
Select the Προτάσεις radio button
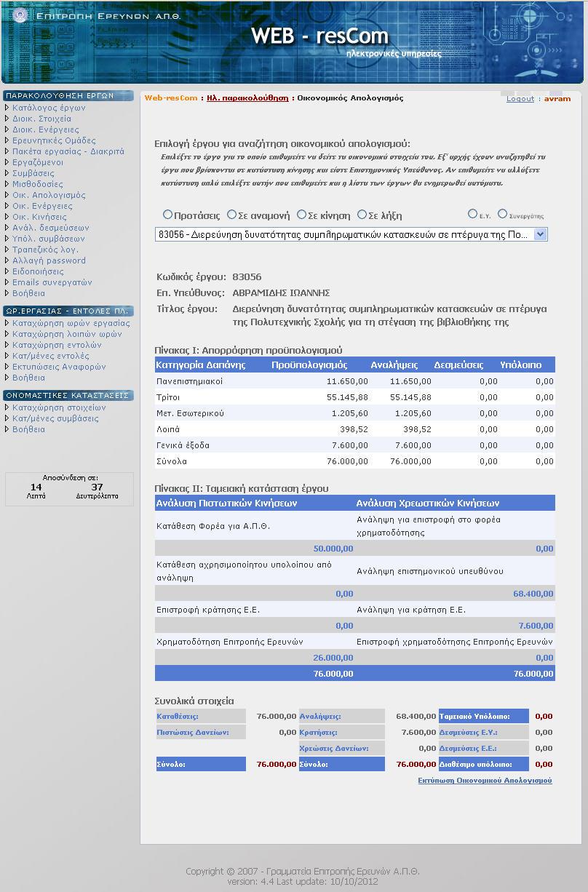point(167,215)
